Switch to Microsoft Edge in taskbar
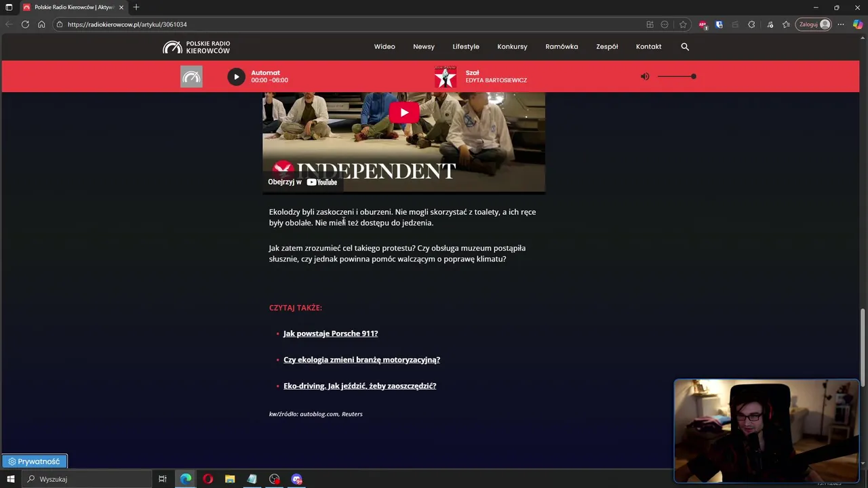The width and height of the screenshot is (868, 488). point(186,479)
